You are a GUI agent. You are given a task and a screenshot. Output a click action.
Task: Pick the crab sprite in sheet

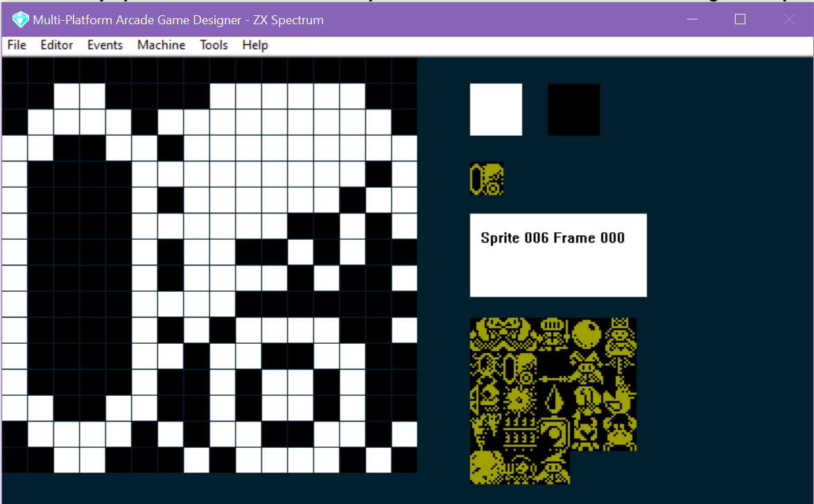coord(620,434)
